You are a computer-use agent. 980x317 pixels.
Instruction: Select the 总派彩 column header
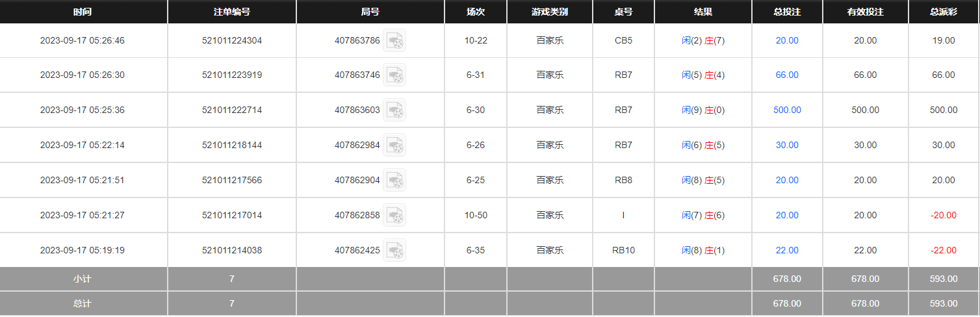[943, 12]
